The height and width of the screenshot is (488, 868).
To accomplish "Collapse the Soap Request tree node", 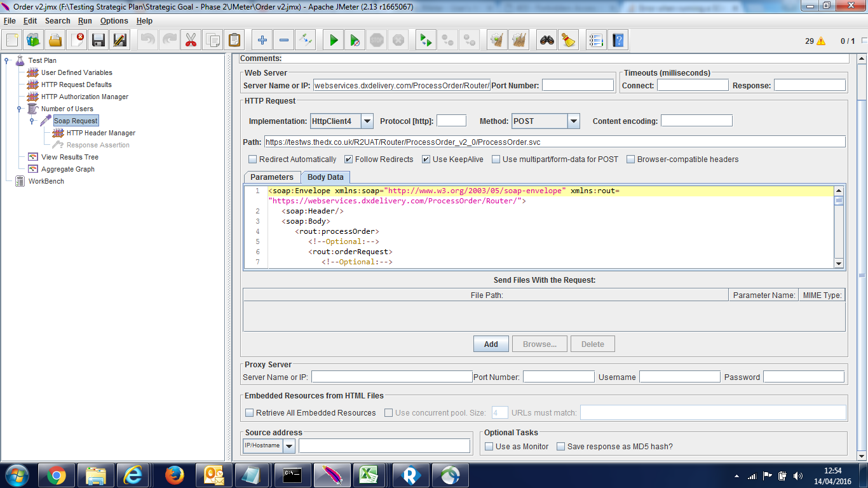I will [32, 121].
